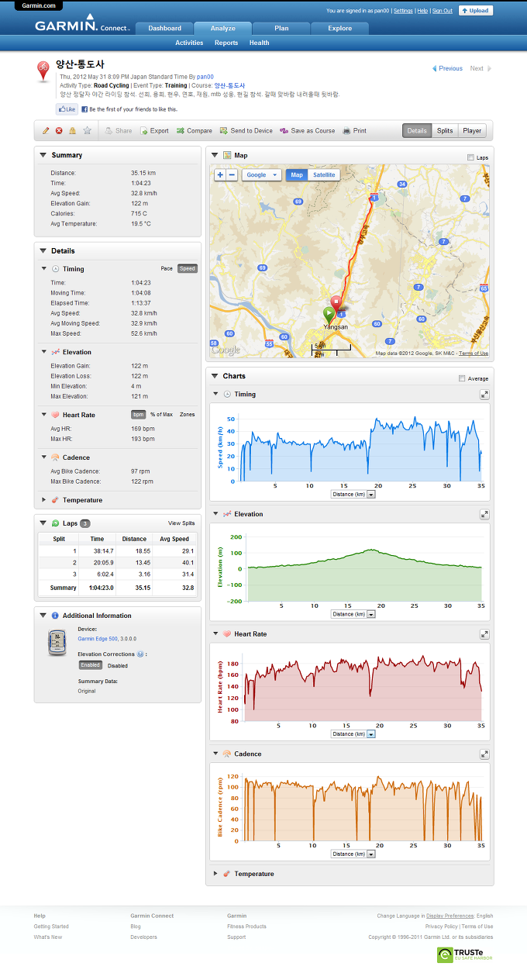The width and height of the screenshot is (527, 980).
Task: Zoom out on the map
Action: click(232, 175)
